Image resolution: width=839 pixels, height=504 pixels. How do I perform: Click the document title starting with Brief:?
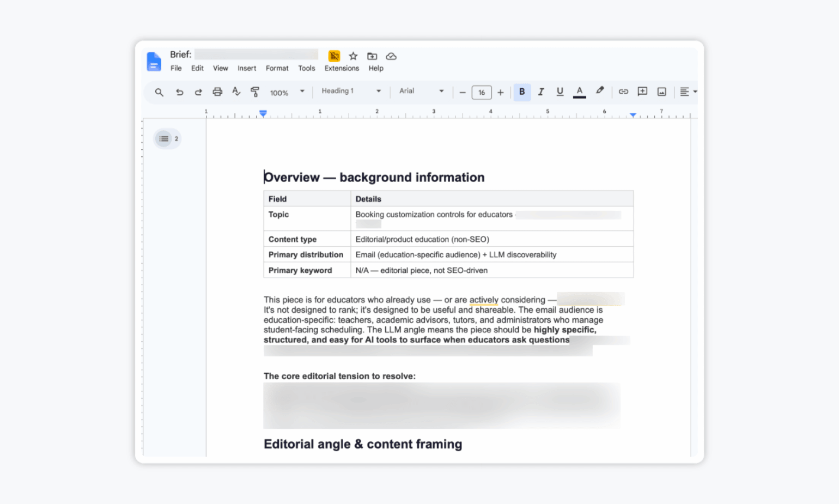(244, 54)
